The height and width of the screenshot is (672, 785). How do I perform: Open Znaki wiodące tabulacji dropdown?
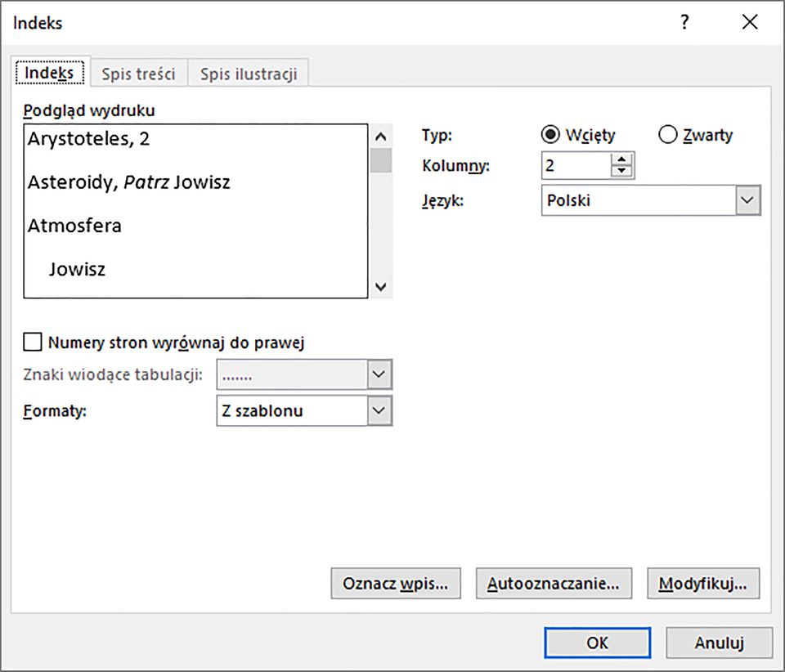pos(377,374)
